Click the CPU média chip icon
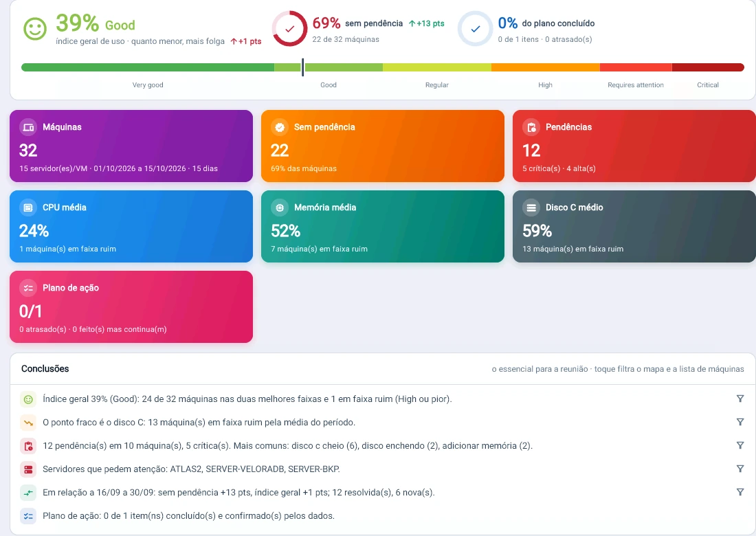This screenshot has width=756, height=536. (x=28, y=208)
